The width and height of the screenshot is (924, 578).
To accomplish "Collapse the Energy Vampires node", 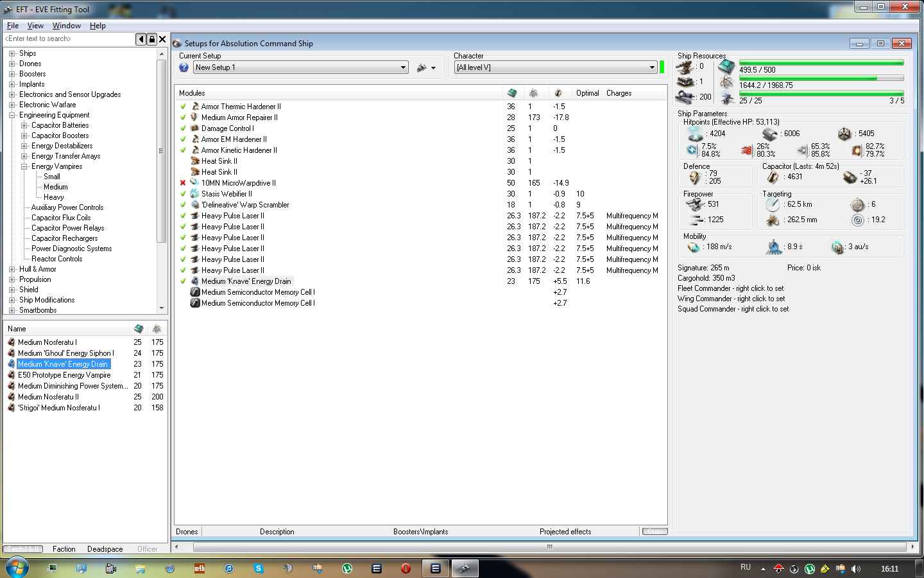I will pos(24,166).
